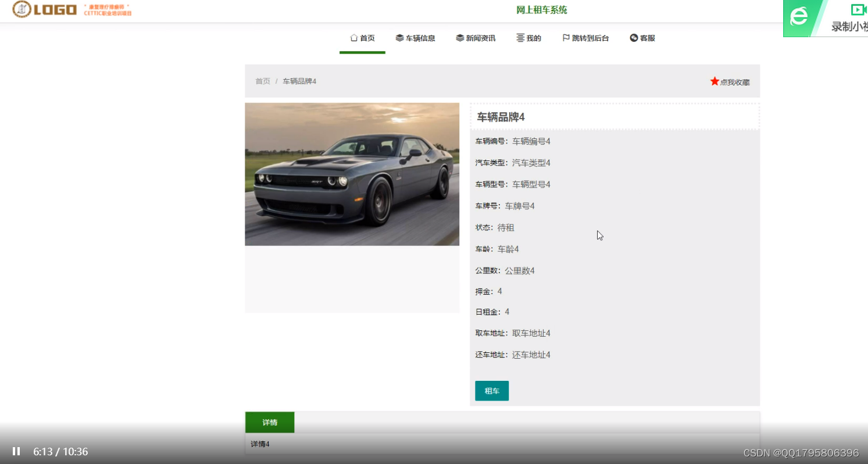This screenshot has height=464, width=868.
Task: Click the list icon beside 我的
Action: (520, 38)
